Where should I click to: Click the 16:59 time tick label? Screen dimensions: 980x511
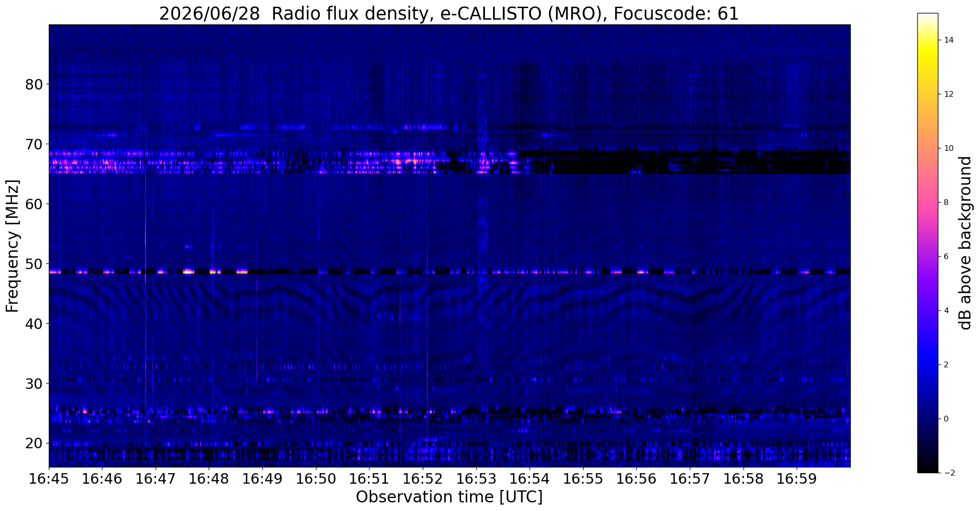(797, 478)
